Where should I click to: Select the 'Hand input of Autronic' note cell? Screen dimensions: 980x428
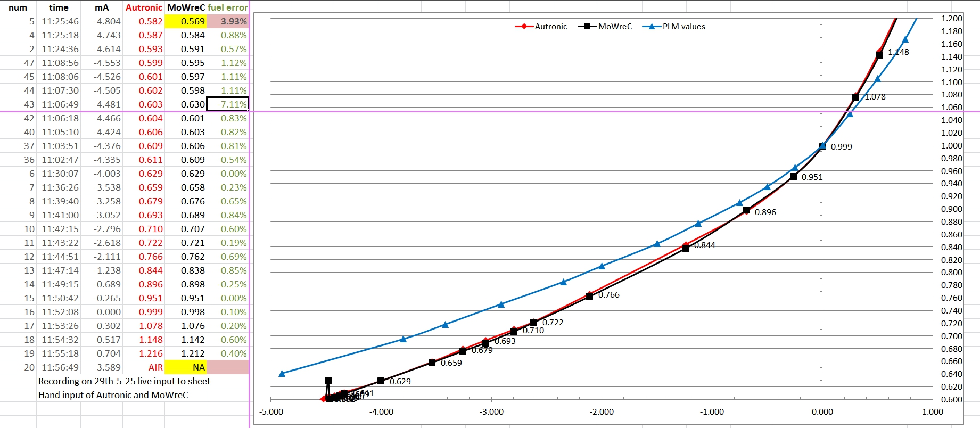pyautogui.click(x=113, y=395)
